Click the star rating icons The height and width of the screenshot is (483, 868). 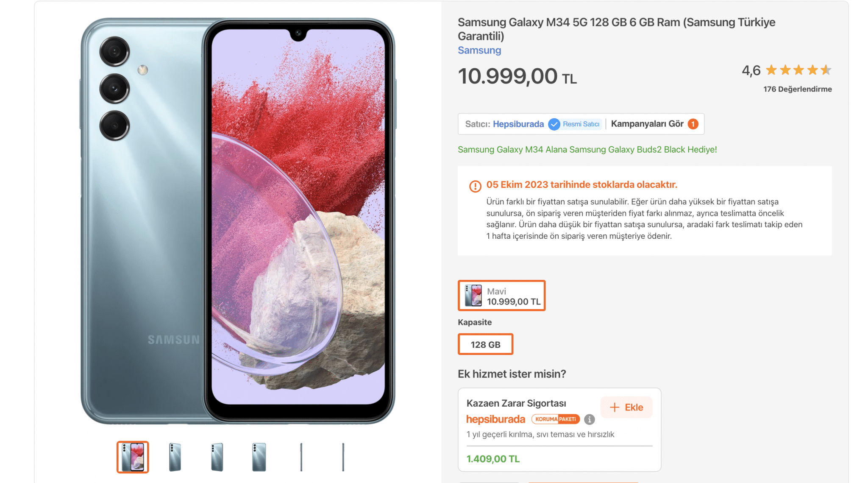tap(798, 70)
